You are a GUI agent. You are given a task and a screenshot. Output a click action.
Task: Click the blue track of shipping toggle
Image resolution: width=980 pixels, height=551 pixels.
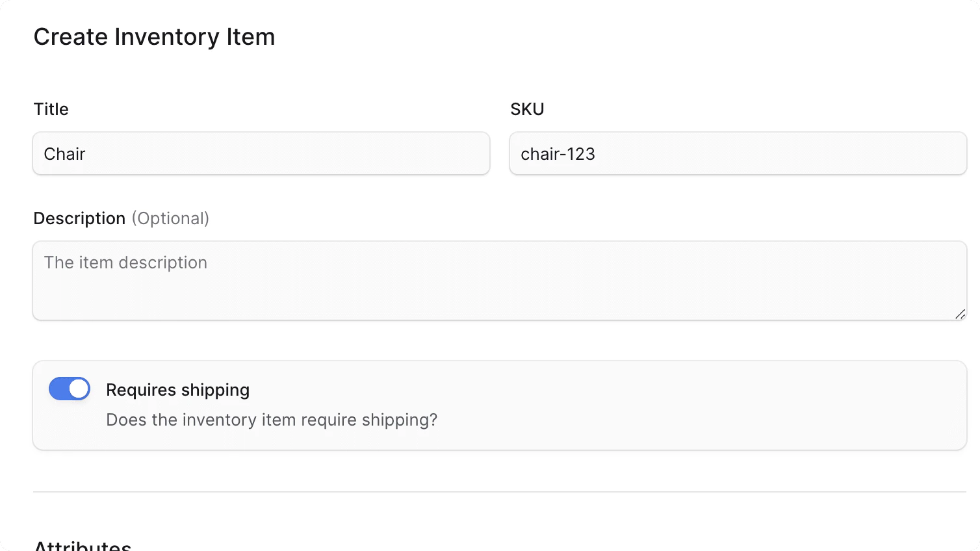click(x=58, y=389)
